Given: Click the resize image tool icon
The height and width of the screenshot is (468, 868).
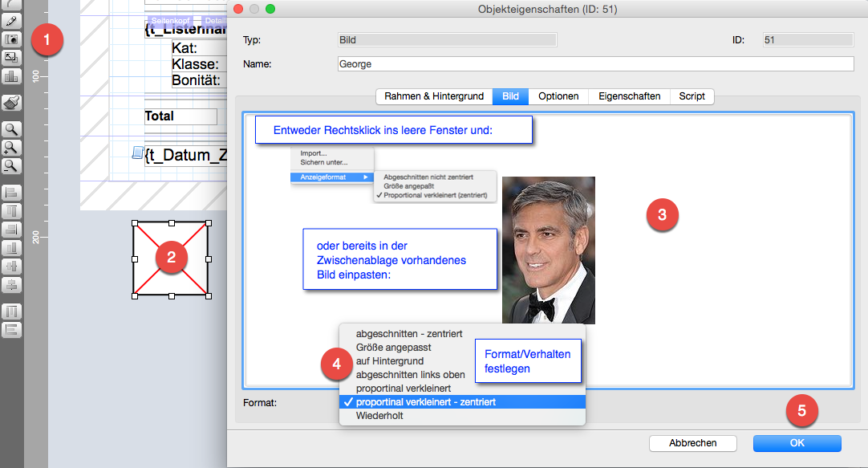Looking at the screenshot, I should (11, 58).
